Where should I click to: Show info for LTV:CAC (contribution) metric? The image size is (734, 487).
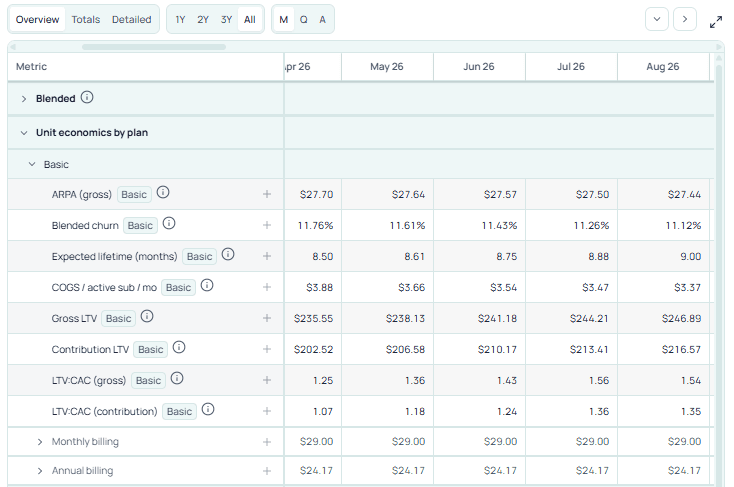(208, 409)
